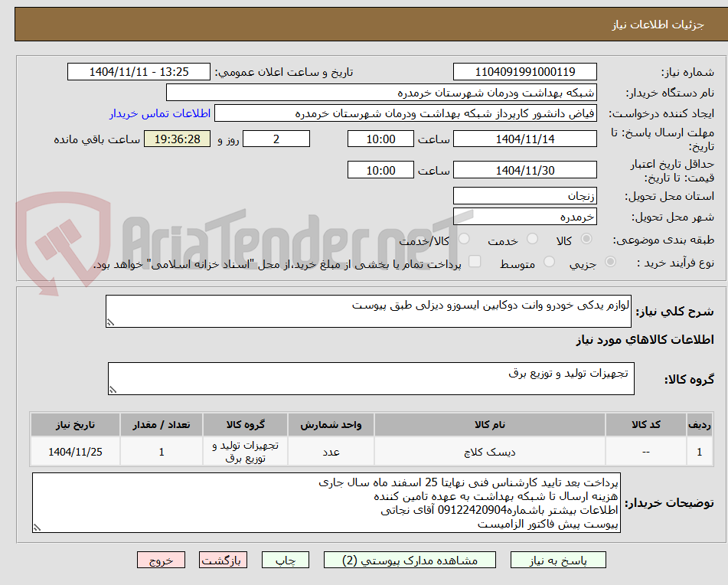Click the remaining days field showing 2
Viewport: 728px width, 585px height.
pos(276,139)
